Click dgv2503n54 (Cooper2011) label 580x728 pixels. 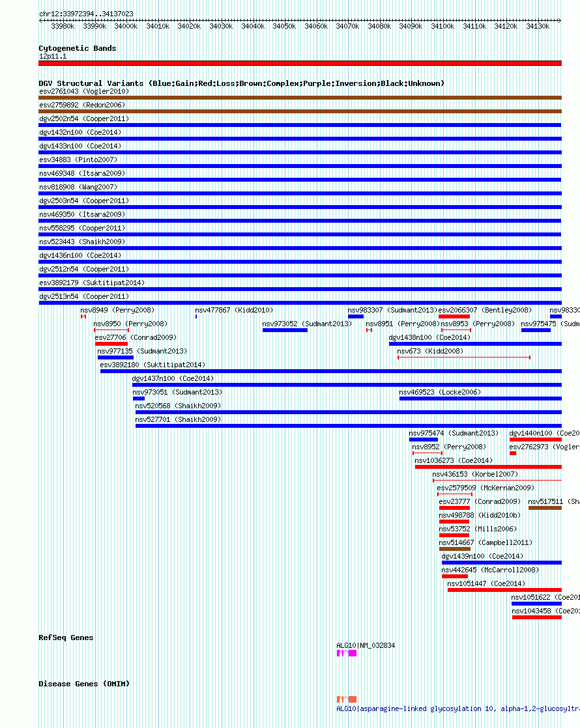[x=84, y=201]
